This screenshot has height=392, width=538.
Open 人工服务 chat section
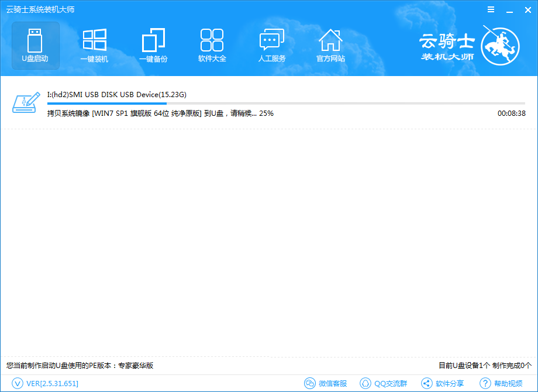(272, 46)
